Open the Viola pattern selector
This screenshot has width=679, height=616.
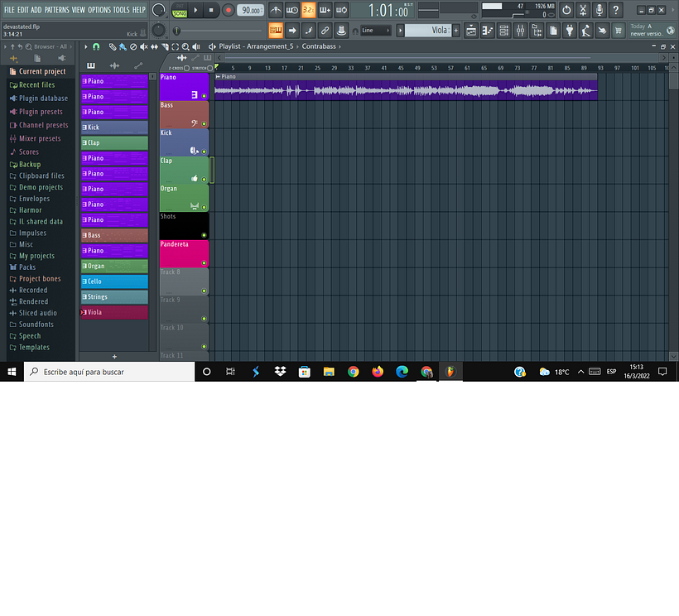coord(428,31)
